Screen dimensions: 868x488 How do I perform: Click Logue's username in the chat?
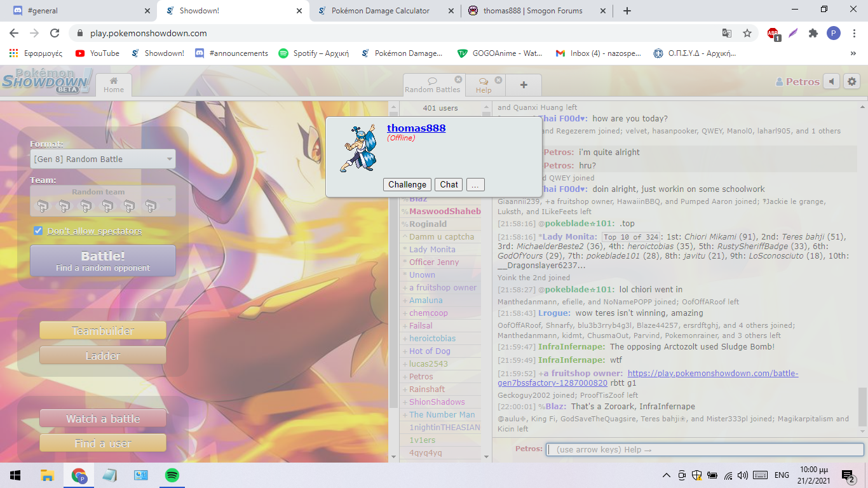click(554, 313)
